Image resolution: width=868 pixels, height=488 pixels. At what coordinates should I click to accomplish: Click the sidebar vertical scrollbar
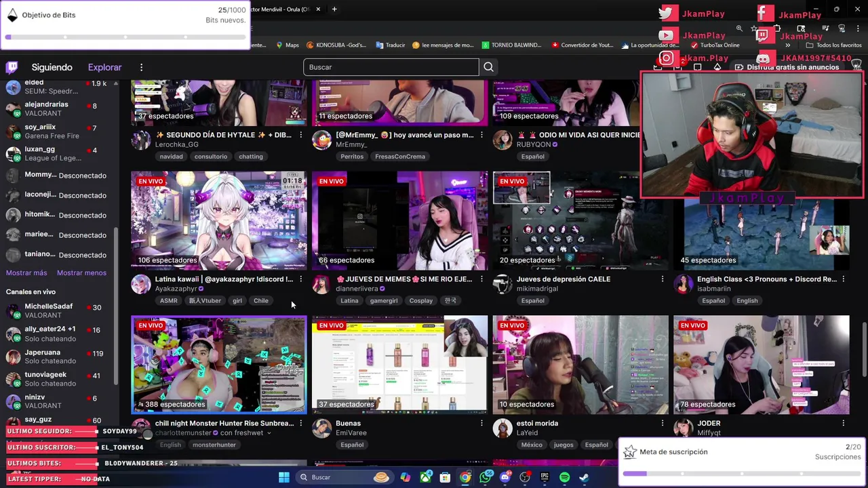coord(116,305)
